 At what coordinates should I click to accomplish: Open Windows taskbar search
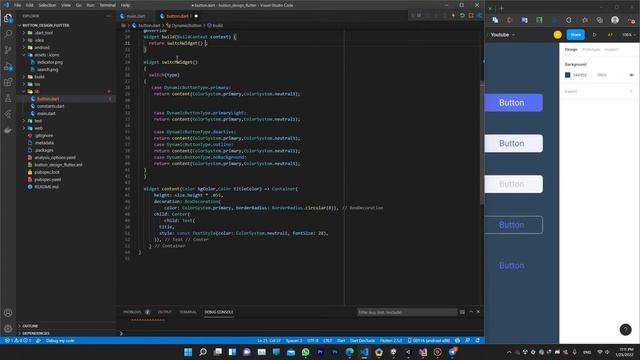[x=203, y=352]
